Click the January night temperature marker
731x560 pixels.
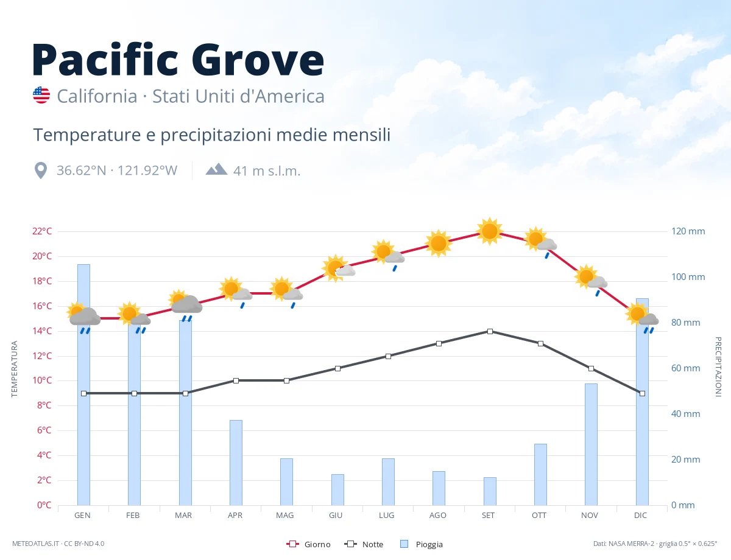point(83,393)
